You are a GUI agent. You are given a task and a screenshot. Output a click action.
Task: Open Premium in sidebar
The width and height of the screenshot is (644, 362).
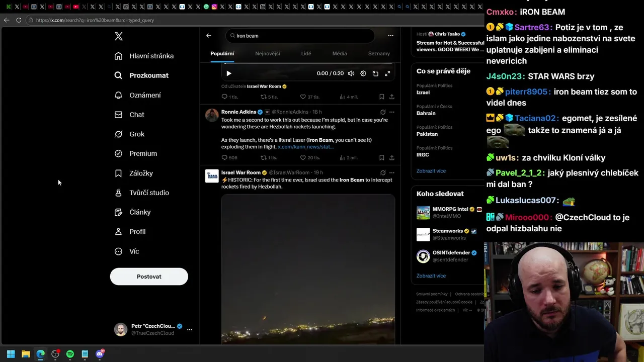(136, 153)
